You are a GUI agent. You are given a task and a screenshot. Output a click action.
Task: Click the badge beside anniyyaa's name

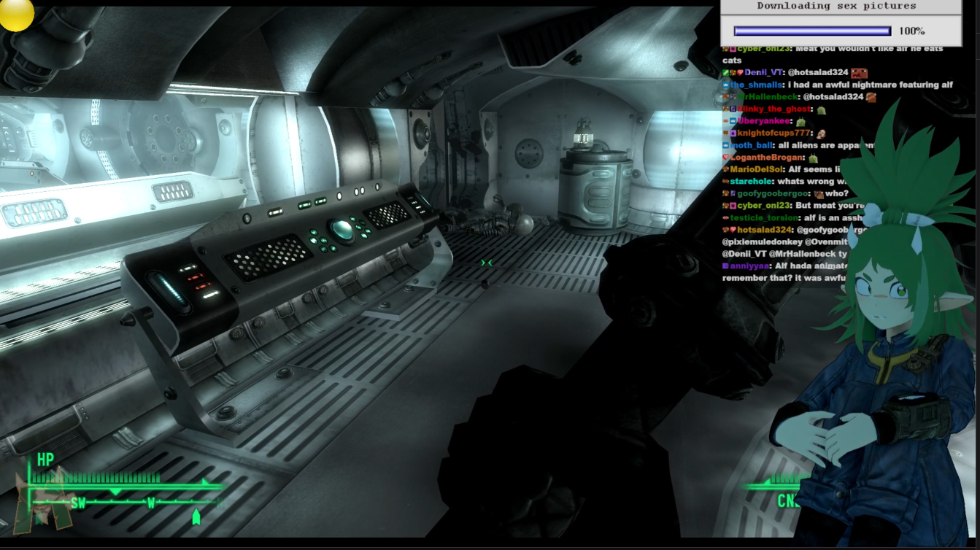pos(725,266)
